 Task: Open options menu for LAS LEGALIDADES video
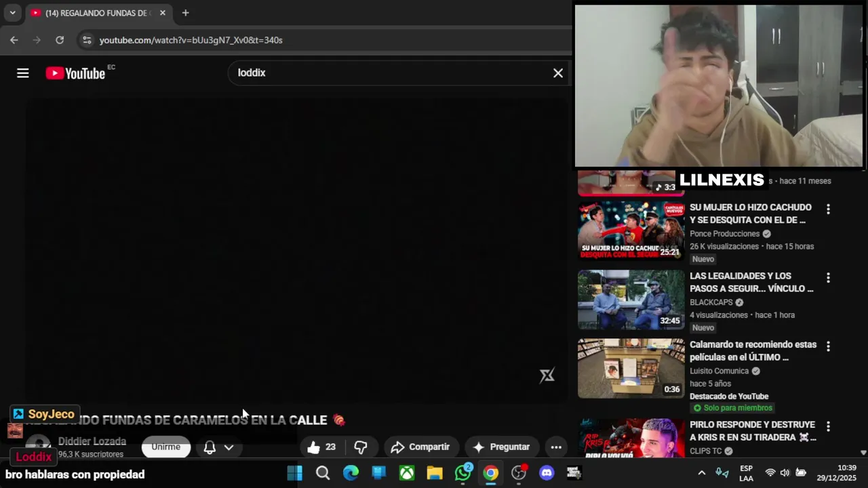pyautogui.click(x=828, y=278)
